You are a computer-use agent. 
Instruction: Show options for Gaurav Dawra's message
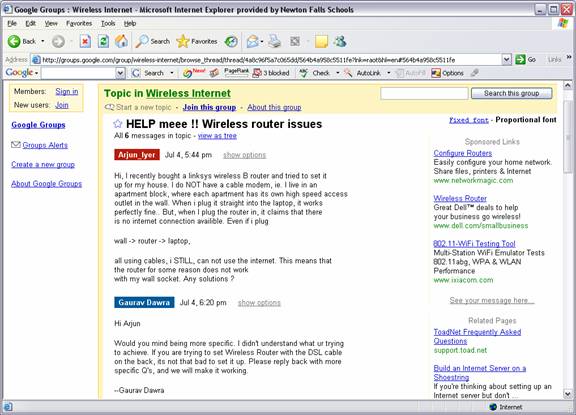(x=259, y=303)
